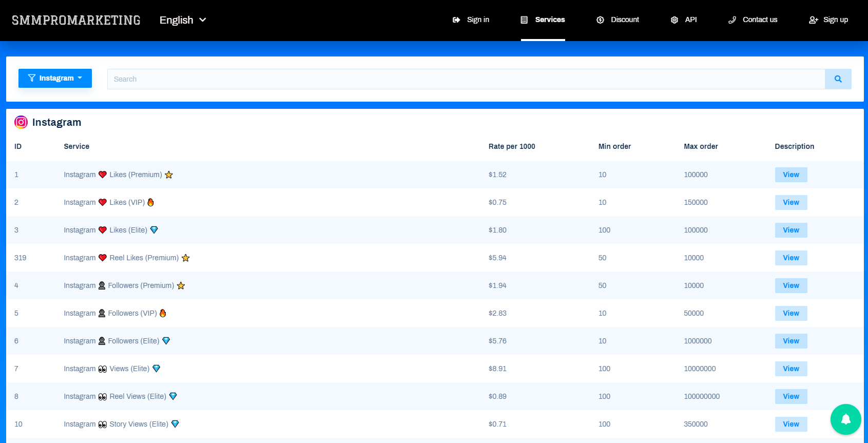Viewport: 868px width, 443px height.
Task: Click the Description column header
Action: click(x=795, y=146)
